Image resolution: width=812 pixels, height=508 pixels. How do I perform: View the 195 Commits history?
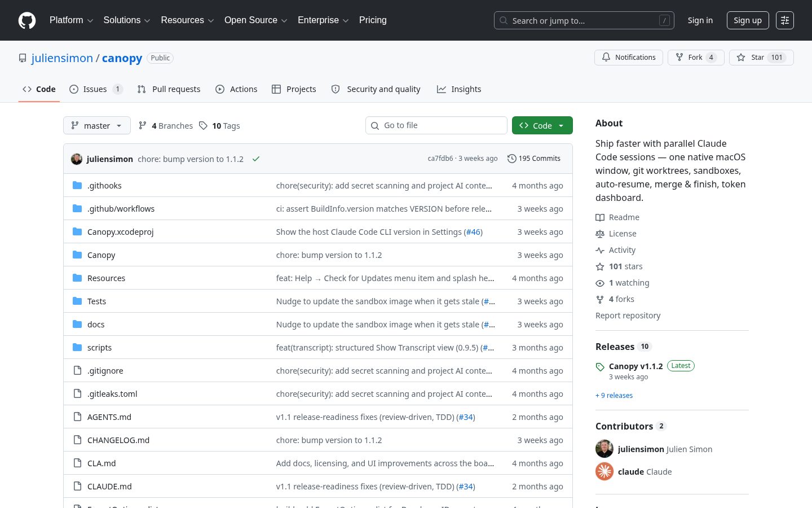click(534, 159)
